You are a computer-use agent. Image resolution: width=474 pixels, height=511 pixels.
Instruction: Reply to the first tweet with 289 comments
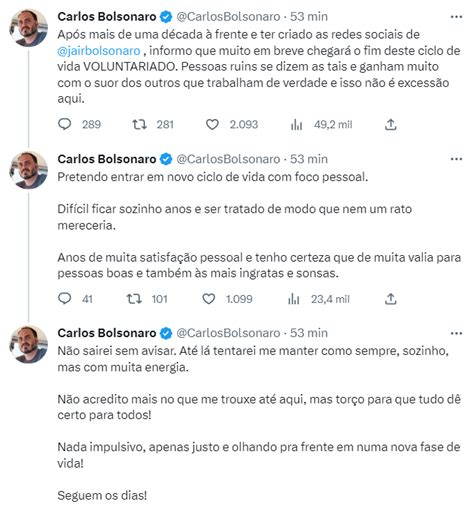coord(65,124)
